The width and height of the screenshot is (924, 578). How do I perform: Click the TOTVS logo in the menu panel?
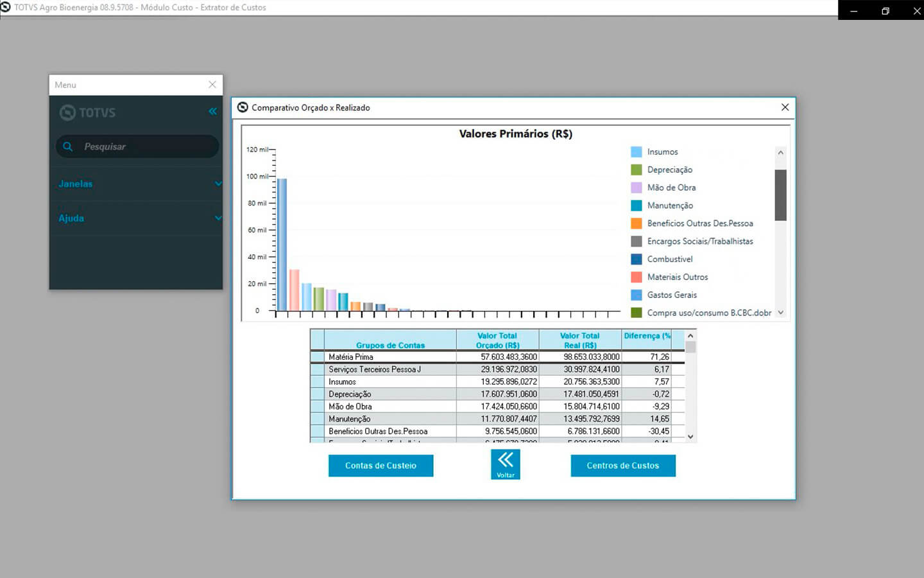[x=88, y=113]
